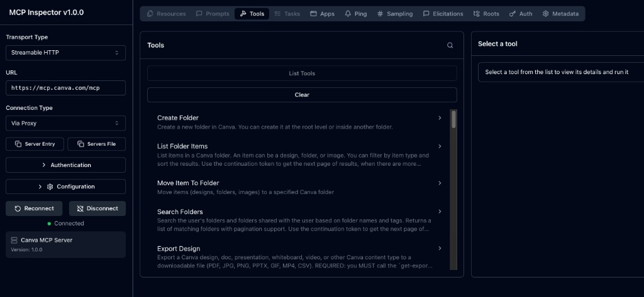Switch to the Roots tab
This screenshot has width=644, height=297.
tap(487, 14)
